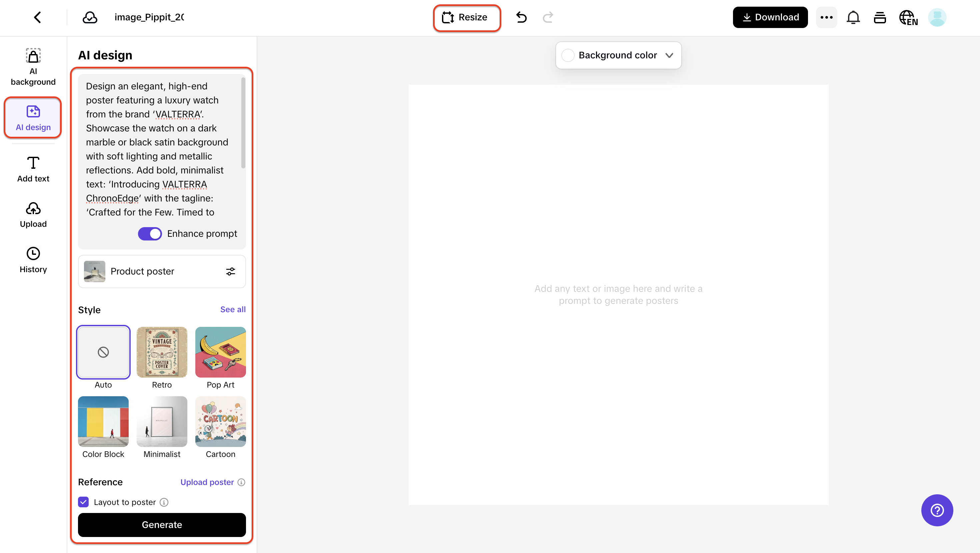This screenshot has width=980, height=553.
Task: Open the Add text panel
Action: 33,169
